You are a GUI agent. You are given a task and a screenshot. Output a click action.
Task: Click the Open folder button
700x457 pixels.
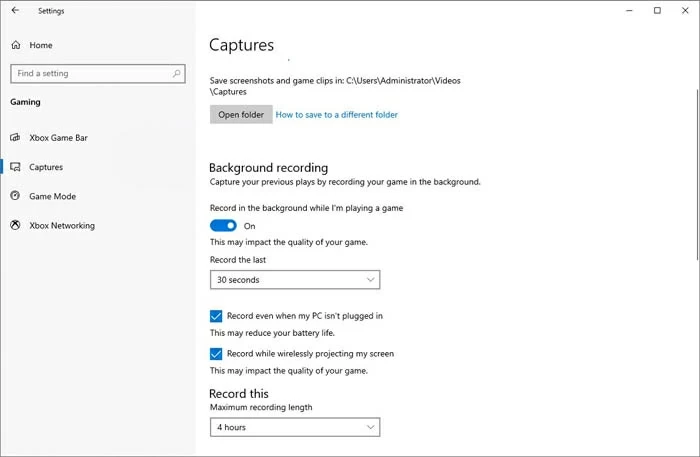[x=240, y=115]
